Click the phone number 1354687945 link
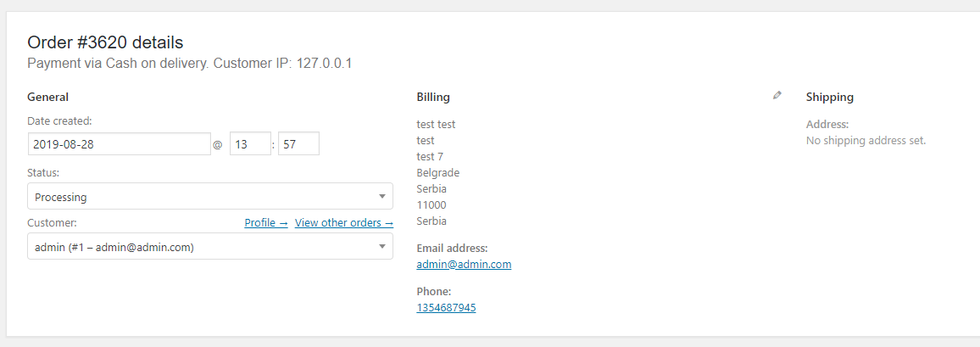980x347 pixels. coord(446,308)
